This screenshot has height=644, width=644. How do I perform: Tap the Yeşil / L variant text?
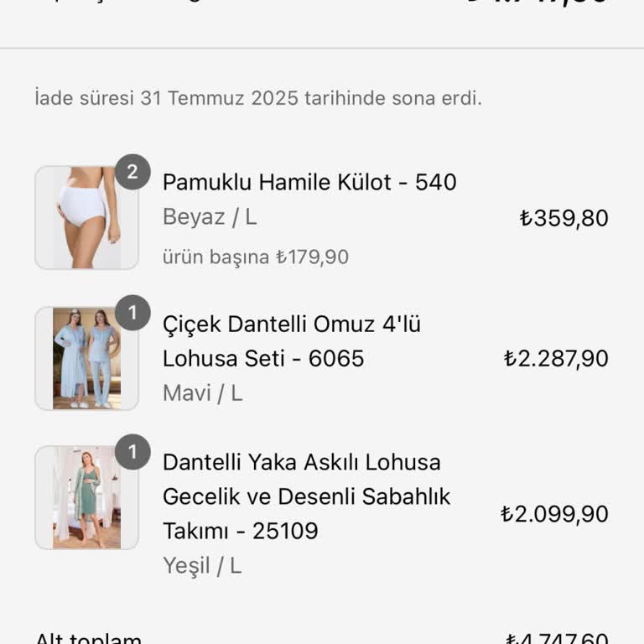(x=202, y=565)
